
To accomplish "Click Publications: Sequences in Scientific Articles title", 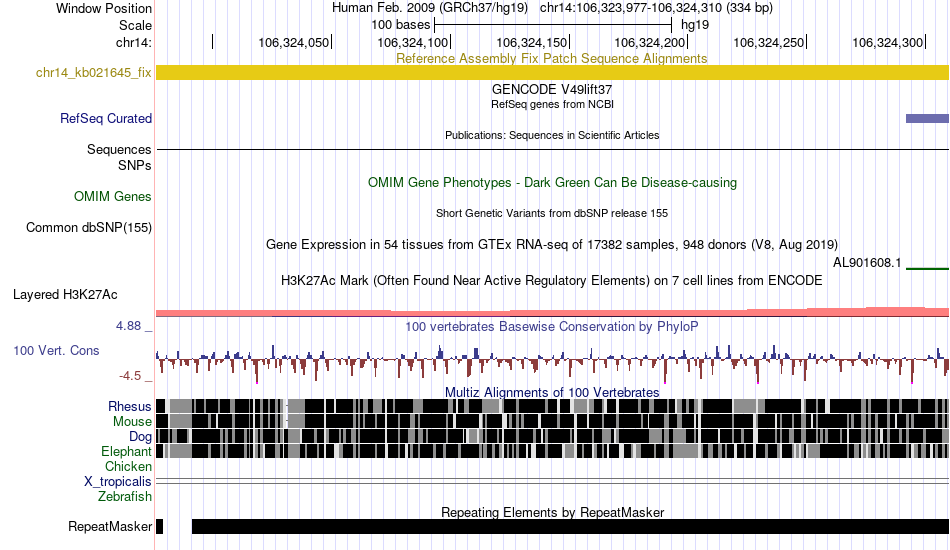I will (552, 135).
